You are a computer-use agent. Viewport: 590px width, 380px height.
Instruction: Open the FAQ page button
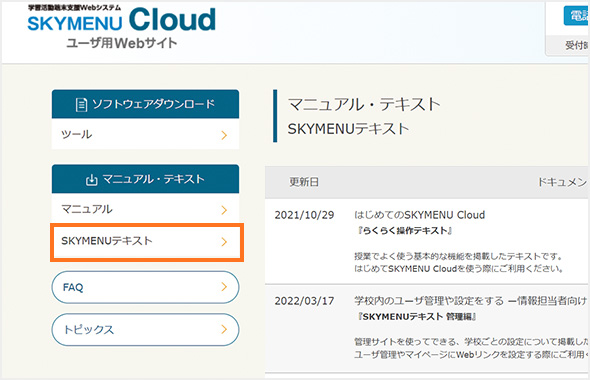(x=145, y=287)
